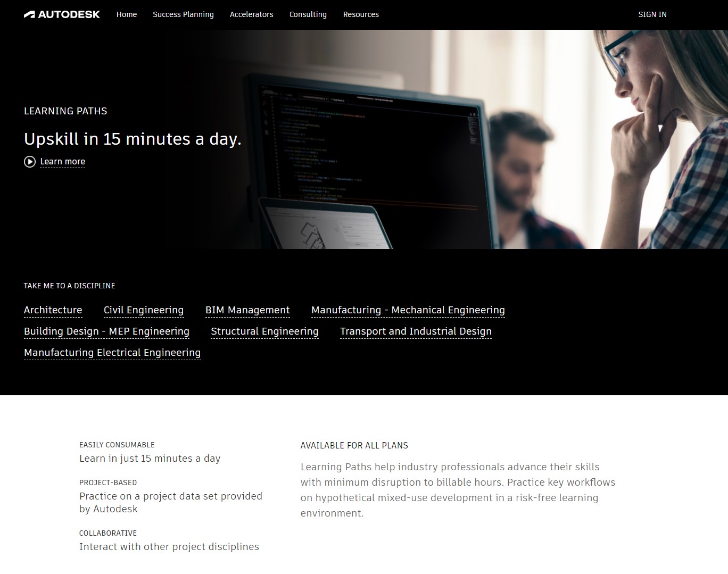Click 'Learn in just 15 minutes a day' text
The image size is (728, 574).
click(150, 459)
